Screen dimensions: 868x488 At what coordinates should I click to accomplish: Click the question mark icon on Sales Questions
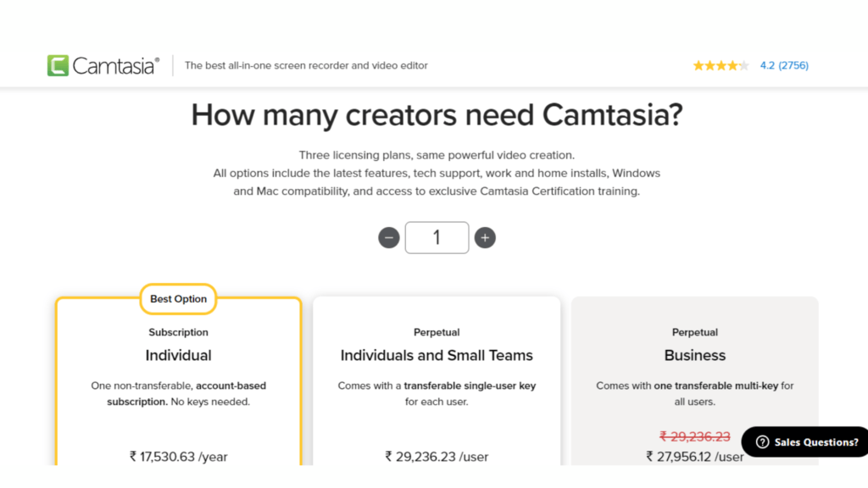pyautogui.click(x=762, y=441)
